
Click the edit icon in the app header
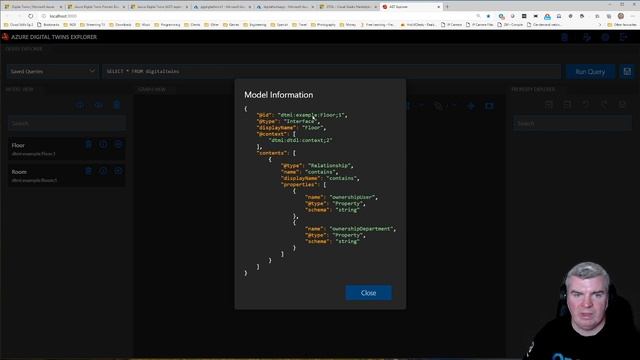[x=587, y=37]
